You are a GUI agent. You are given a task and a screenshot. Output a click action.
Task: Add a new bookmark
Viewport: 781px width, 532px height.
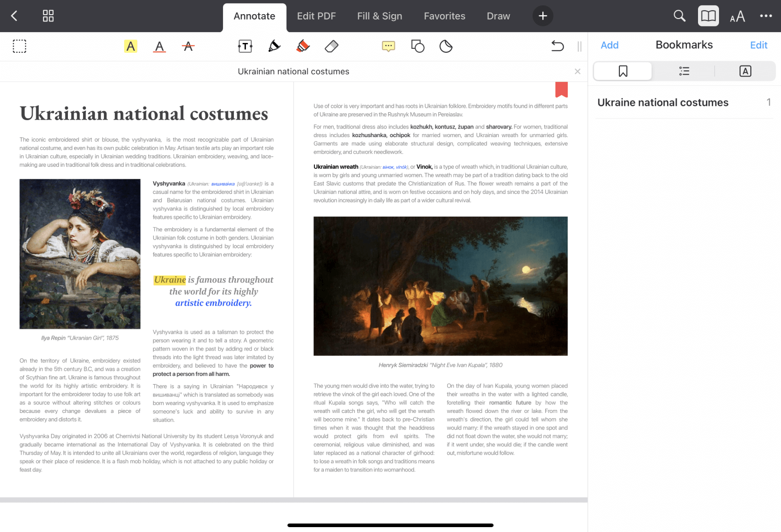(610, 45)
